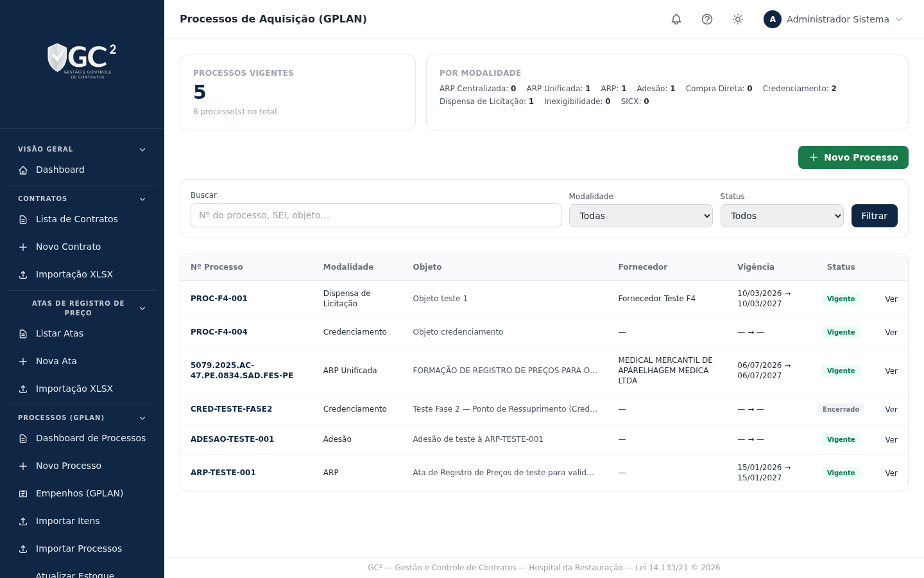Click the Fornecedor Teste F4 cell
This screenshot has width=924, height=578.
(x=656, y=299)
